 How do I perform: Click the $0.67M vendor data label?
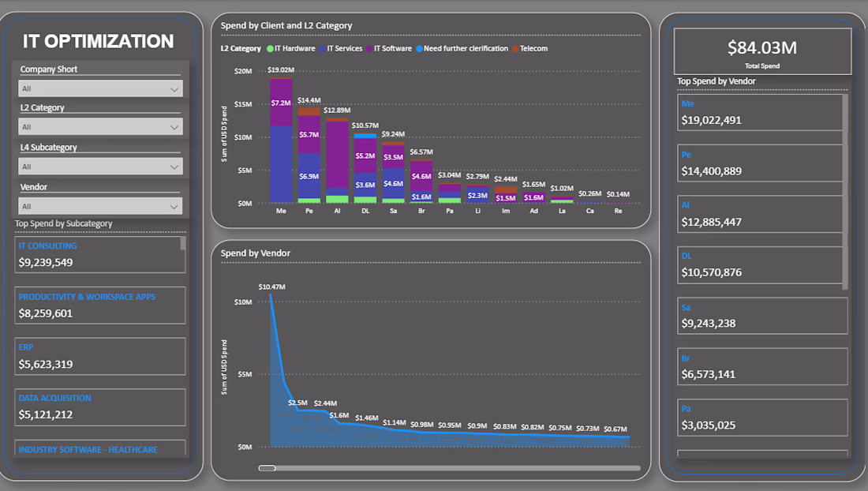tap(615, 429)
